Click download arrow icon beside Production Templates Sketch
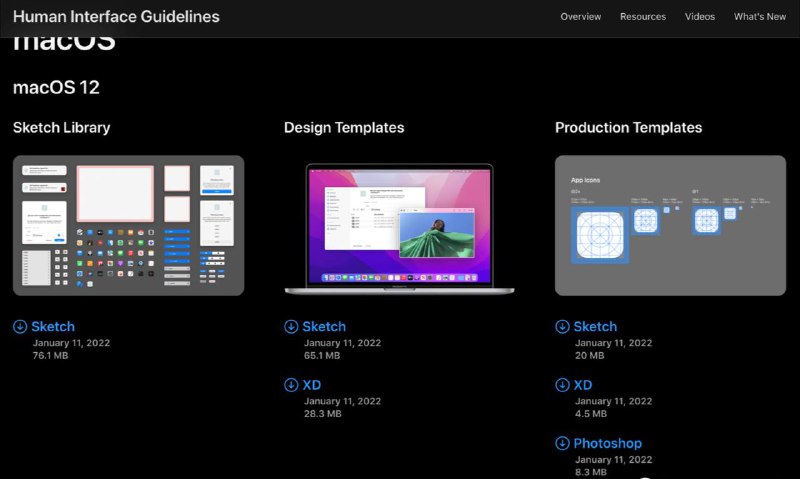Screen dimensions: 800x479 click(x=562, y=327)
